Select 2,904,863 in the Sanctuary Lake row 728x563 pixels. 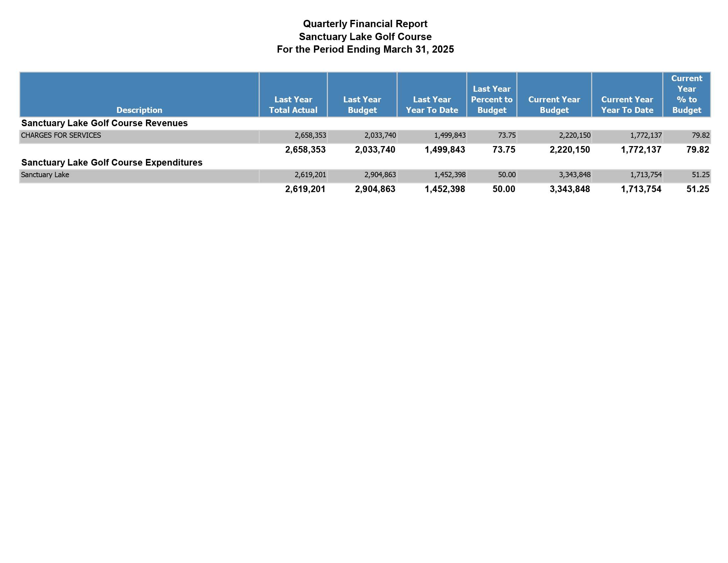click(x=380, y=175)
